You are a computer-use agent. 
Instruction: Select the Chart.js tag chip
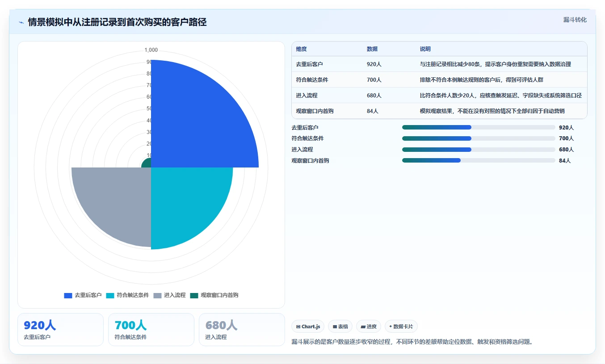pos(308,326)
